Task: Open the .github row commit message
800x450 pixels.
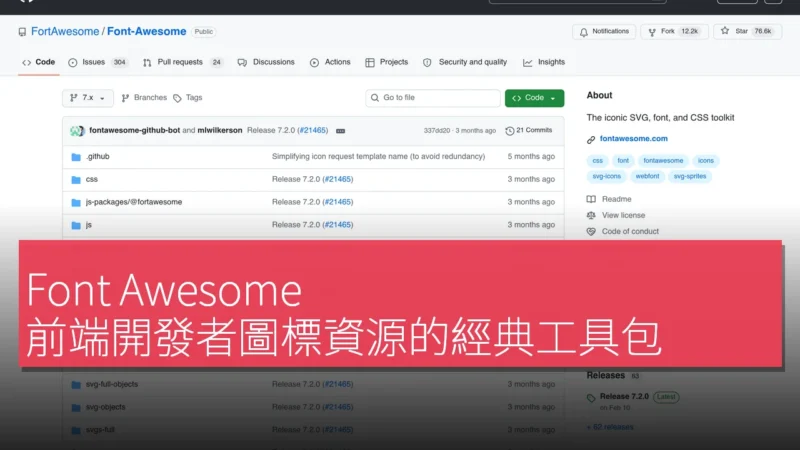Action: pos(378,157)
